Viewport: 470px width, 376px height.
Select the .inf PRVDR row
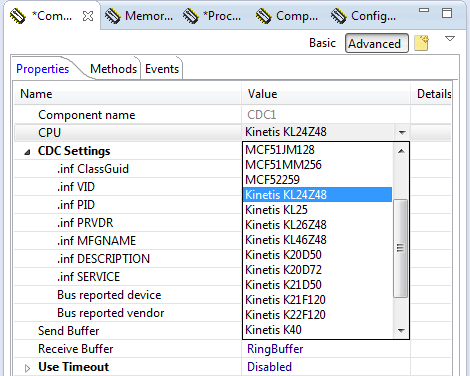click(x=127, y=223)
